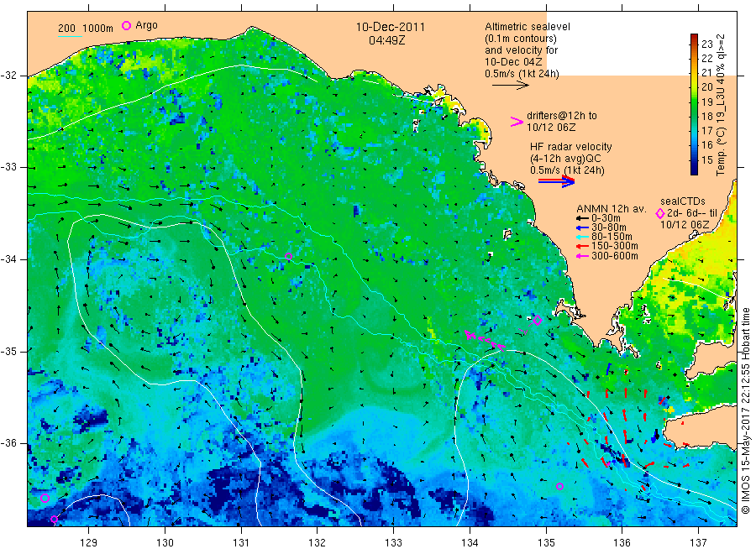The image size is (756, 554).
Task: Click the 'Altimetric sealevel' legend heading
Action: tap(528, 27)
